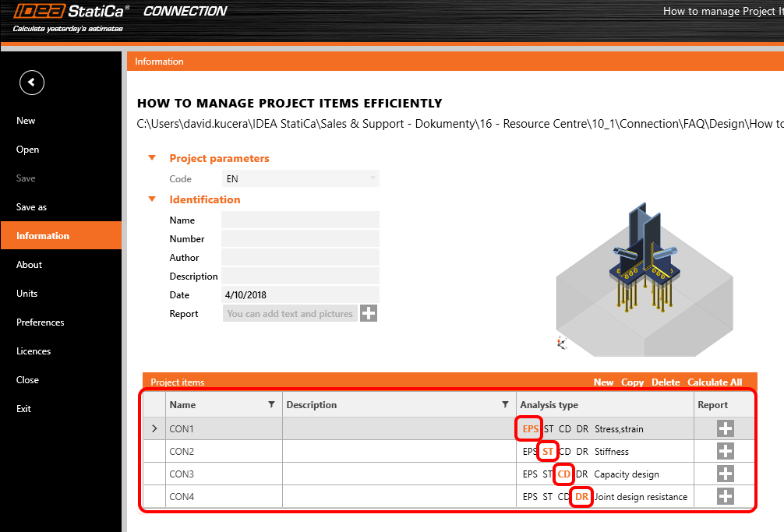This screenshot has height=532, width=784.
Task: Select CD capacity design for CON3
Action: pyautogui.click(x=564, y=474)
